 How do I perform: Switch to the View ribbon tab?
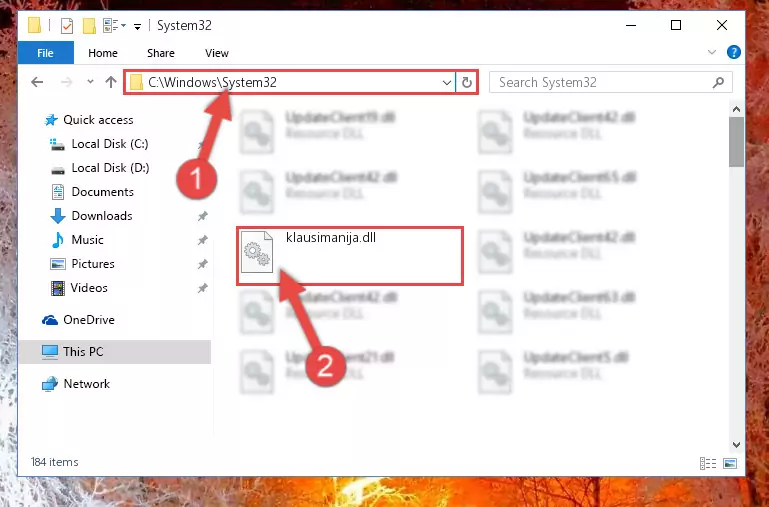click(217, 53)
